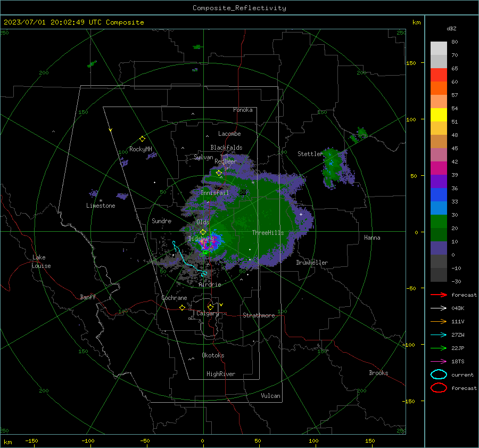This screenshot has height=448, width=479.
Task: Pick the blue swatch between 36 and 33 dBZ
Action: tap(439, 195)
